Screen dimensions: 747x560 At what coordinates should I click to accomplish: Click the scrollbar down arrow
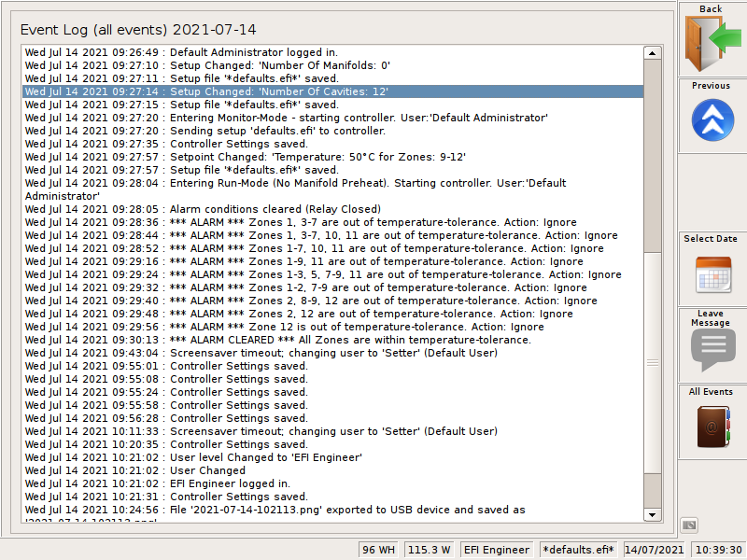653,514
